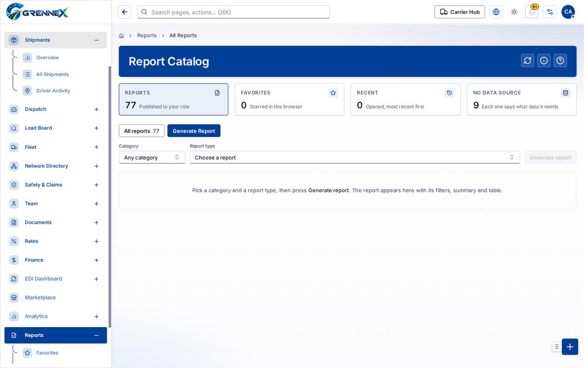Click the home breadcrumb icon
588x368 pixels.
pos(121,35)
